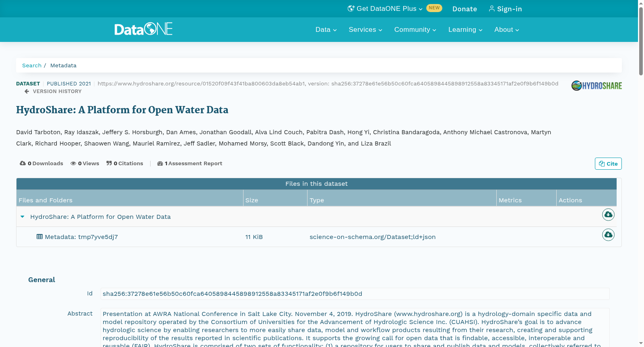This screenshot has width=644, height=347.
Task: Click the scrollbar up arrow
Action: [x=641, y=3]
